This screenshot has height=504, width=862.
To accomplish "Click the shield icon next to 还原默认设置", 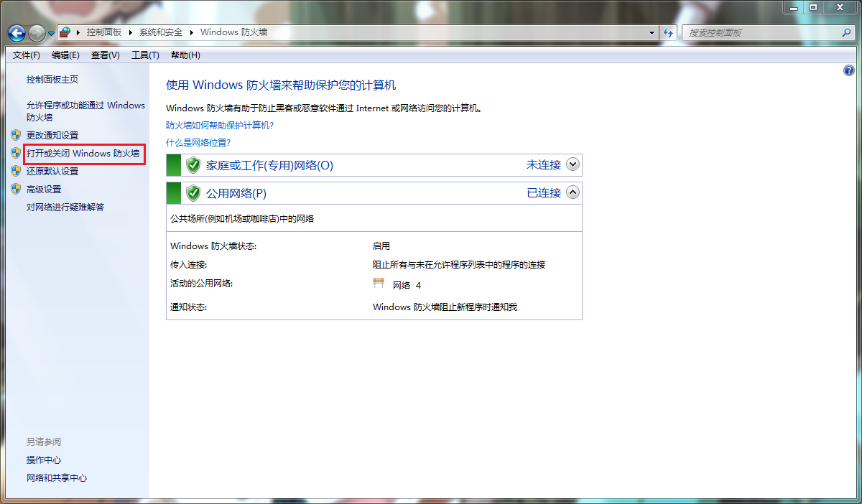I will coord(16,171).
